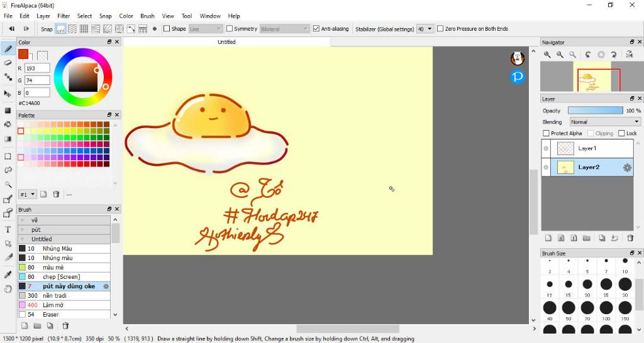644x343 pixels.
Task: Click the Navigator canvas thumbnail
Action: click(x=591, y=76)
